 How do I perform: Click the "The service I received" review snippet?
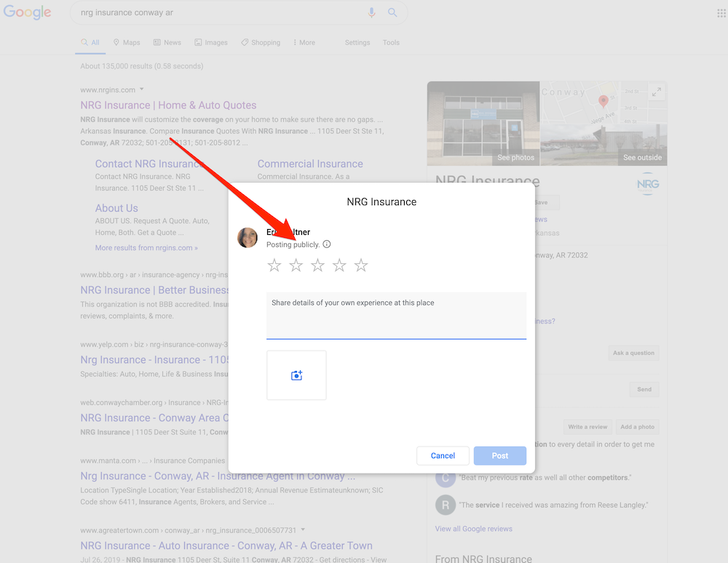553,505
